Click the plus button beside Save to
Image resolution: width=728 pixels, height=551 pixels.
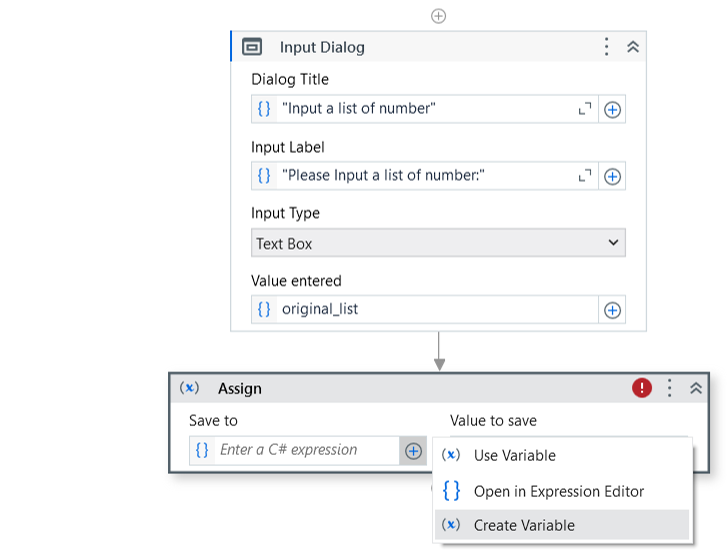413,451
